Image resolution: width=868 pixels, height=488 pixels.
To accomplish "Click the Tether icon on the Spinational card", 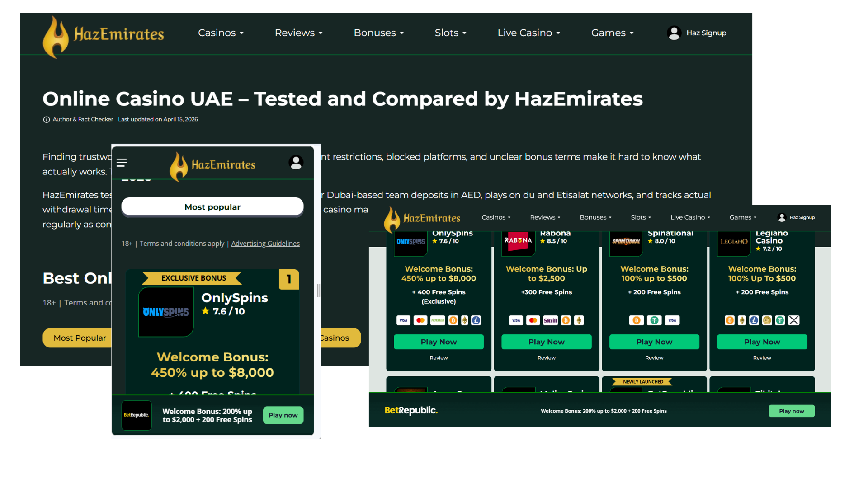I will [x=654, y=320].
